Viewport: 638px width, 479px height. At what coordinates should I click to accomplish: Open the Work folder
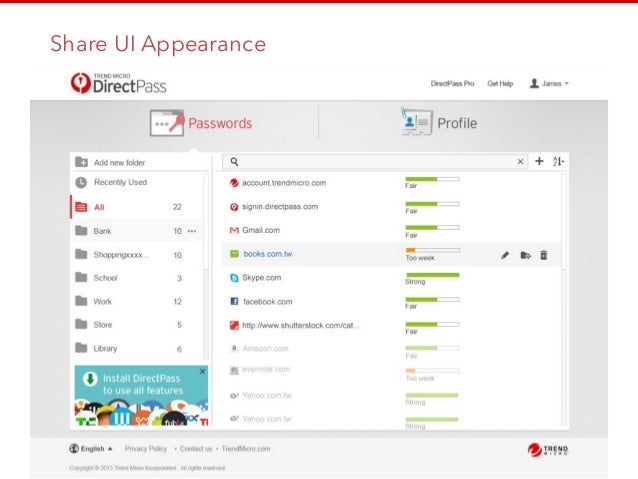[x=137, y=301]
